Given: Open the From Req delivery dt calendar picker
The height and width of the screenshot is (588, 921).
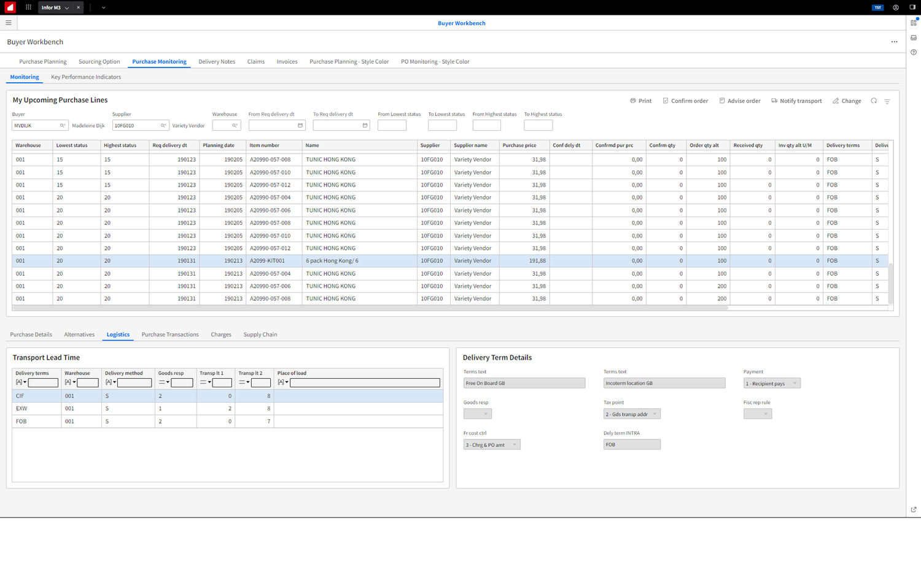Looking at the screenshot, I should click(x=300, y=125).
